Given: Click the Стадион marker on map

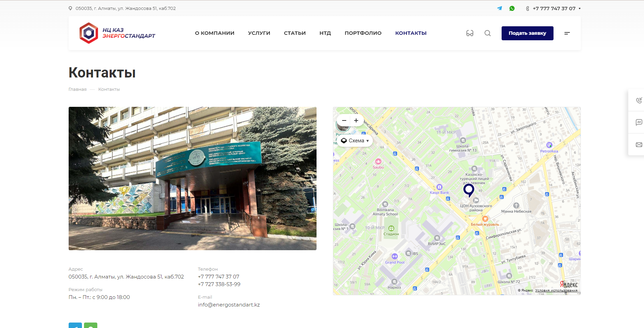Looking at the screenshot, I should pos(391,228).
